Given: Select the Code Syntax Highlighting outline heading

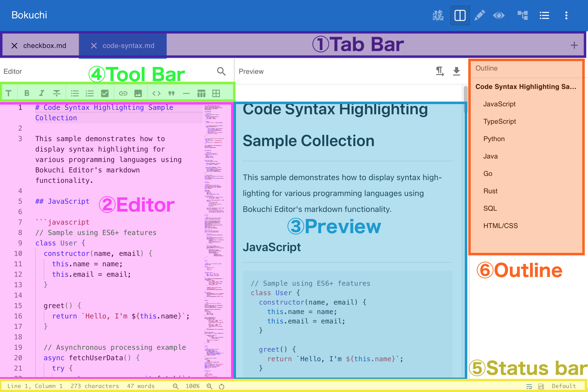Looking at the screenshot, I should [526, 87].
